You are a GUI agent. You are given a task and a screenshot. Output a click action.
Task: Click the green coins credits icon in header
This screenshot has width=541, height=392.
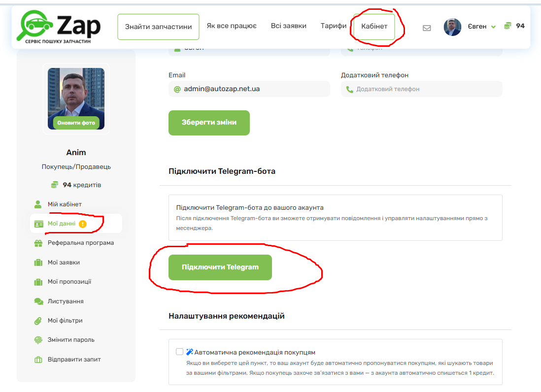[507, 26]
